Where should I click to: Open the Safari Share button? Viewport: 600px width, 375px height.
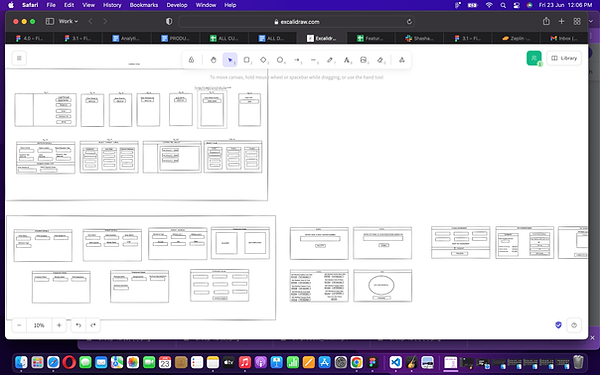pos(546,21)
